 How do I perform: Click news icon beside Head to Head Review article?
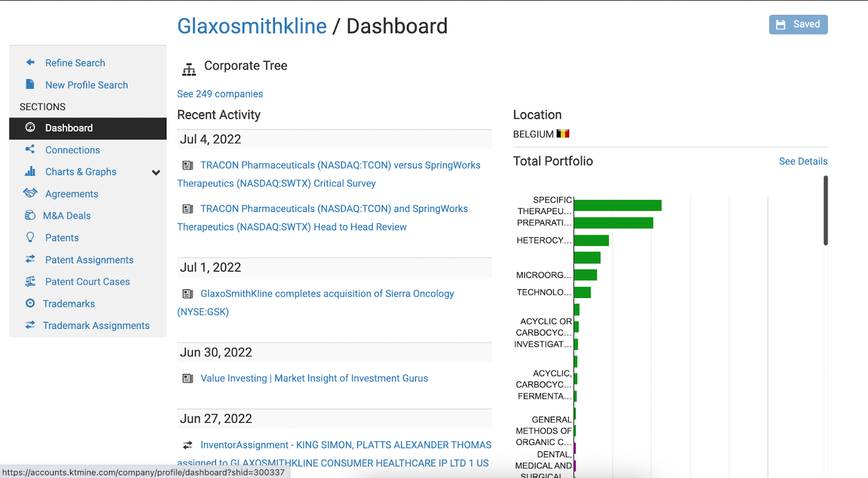(188, 209)
